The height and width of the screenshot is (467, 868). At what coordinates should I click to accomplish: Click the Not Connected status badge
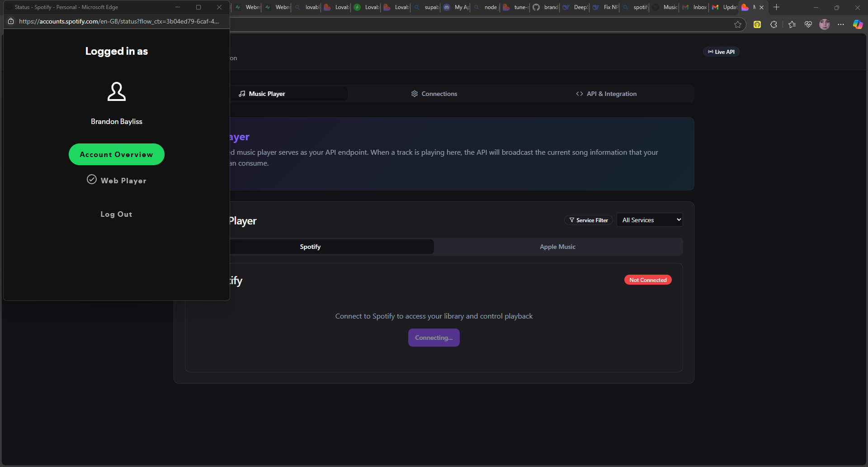[x=648, y=280]
